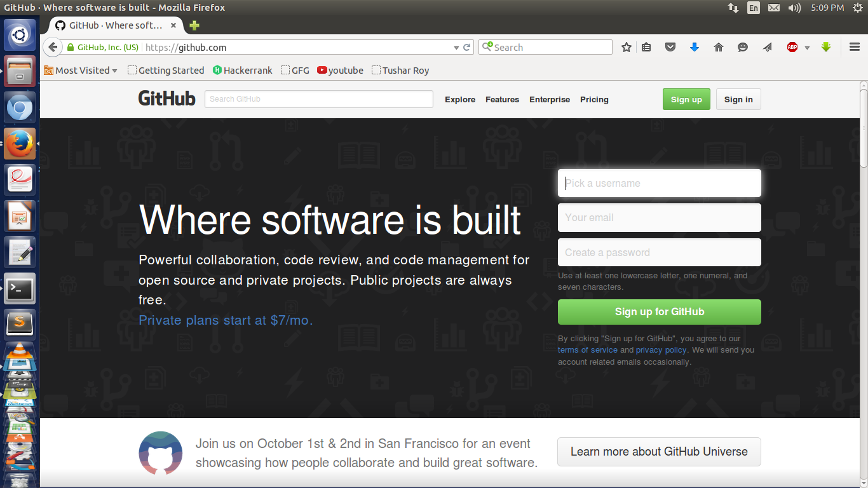Open Pricing in GitHub navigation

(x=594, y=100)
